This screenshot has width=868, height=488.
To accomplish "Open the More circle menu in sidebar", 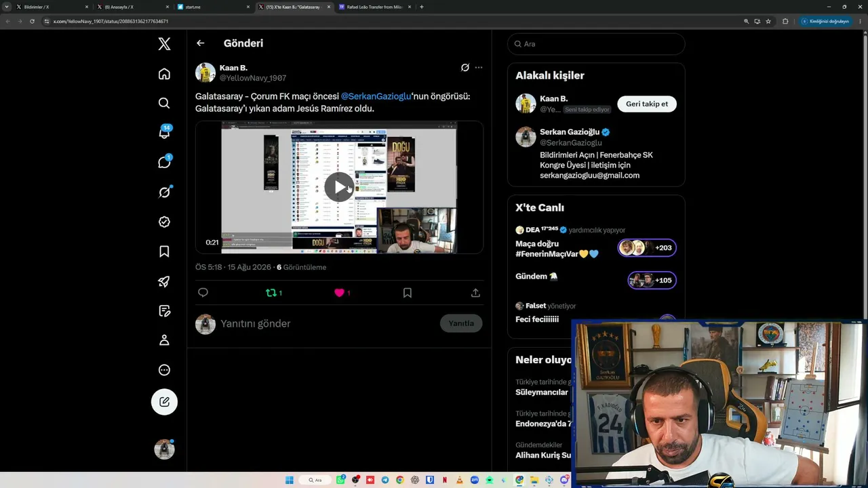I will coord(164,370).
